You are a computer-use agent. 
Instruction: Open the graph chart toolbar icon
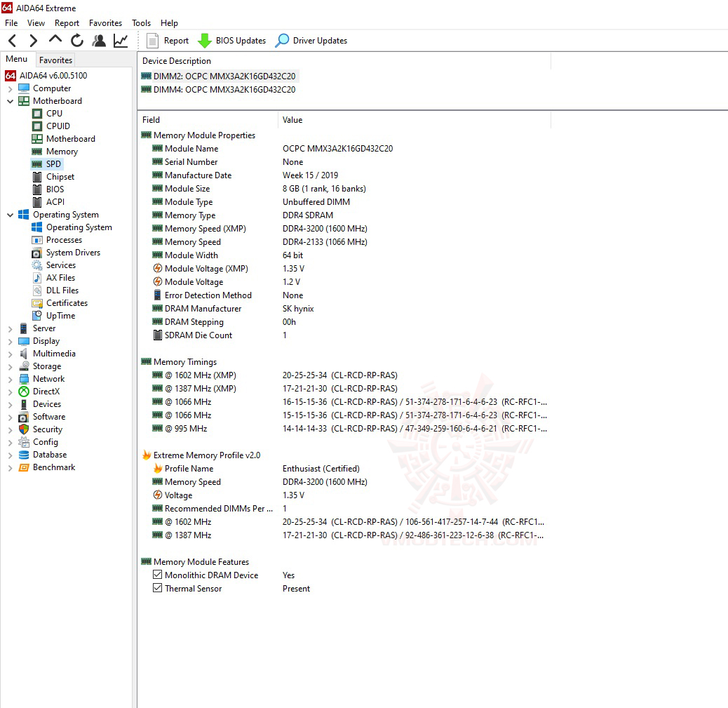[x=121, y=41]
